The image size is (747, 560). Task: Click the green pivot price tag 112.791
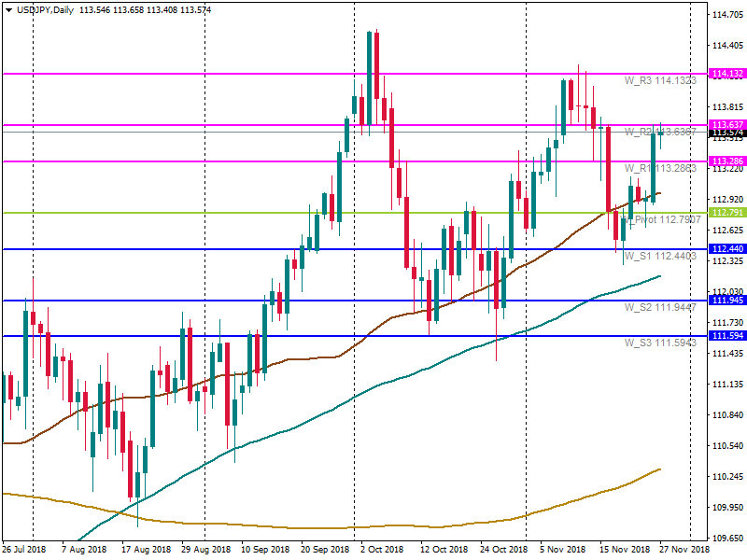(726, 213)
